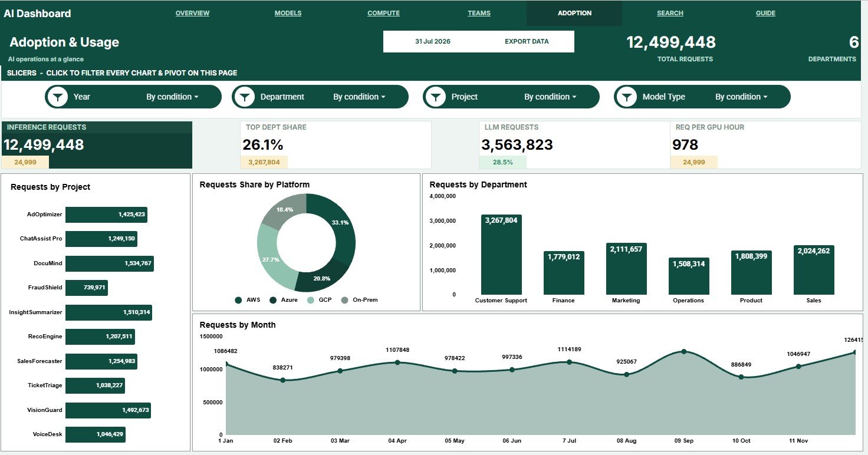
Task: Select the Adoption tab
Action: pyautogui.click(x=574, y=13)
